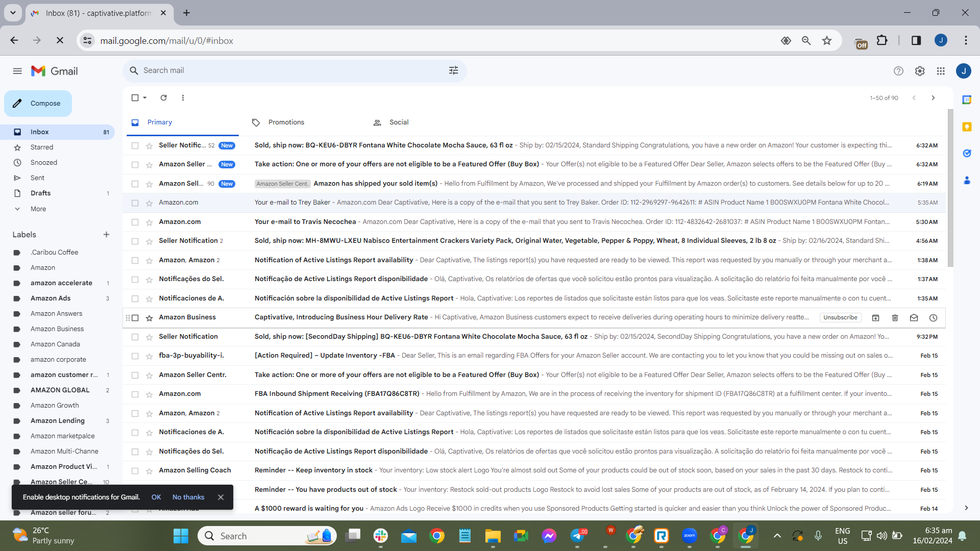Unsubscribe from Amazon Business email

pyautogui.click(x=840, y=317)
